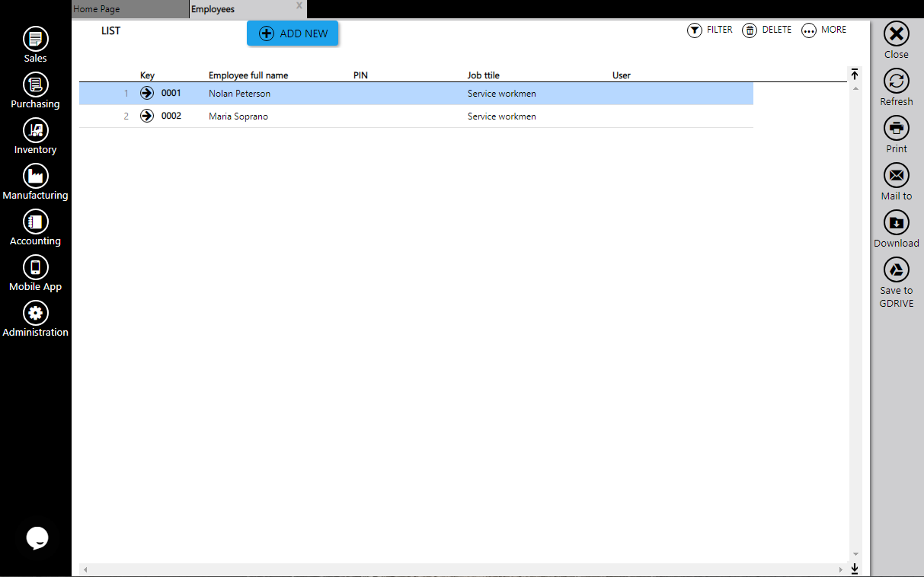Click the Close icon in right panel
This screenshot has width=924, height=577.
tap(897, 33)
